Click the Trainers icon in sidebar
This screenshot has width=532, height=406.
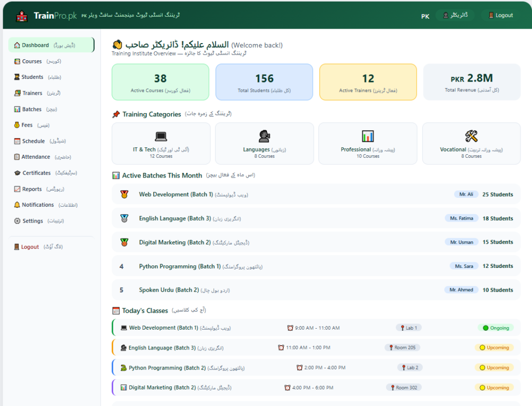[x=17, y=93]
